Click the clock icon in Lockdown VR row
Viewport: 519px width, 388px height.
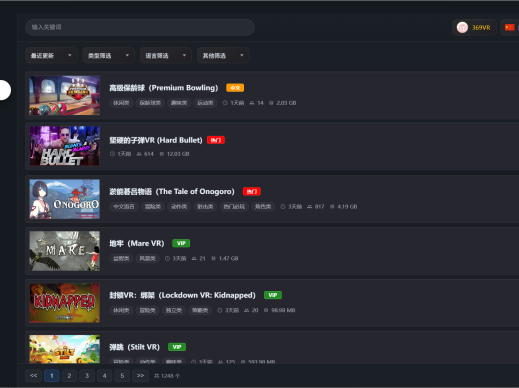(x=220, y=310)
